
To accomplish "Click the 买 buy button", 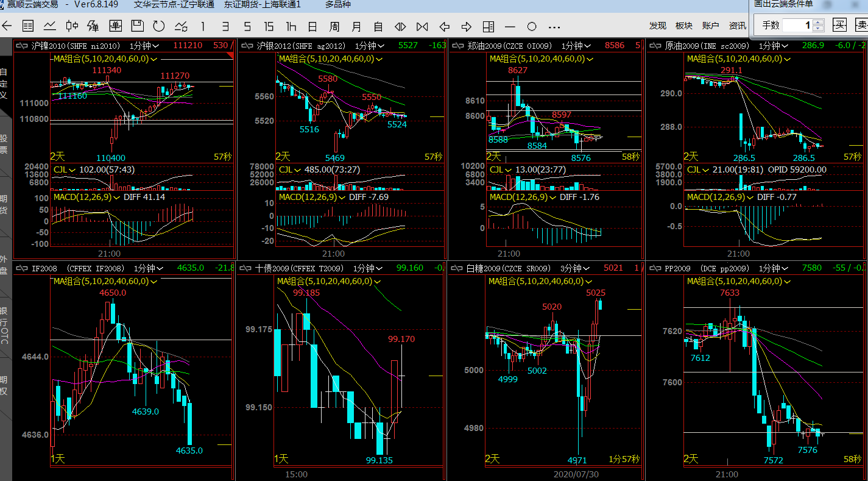I will coord(840,25).
